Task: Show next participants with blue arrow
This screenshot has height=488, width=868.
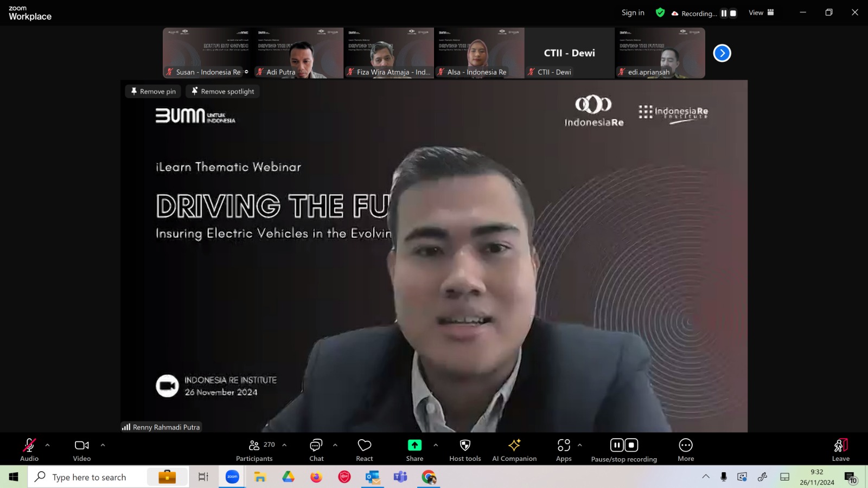Action: pos(722,53)
